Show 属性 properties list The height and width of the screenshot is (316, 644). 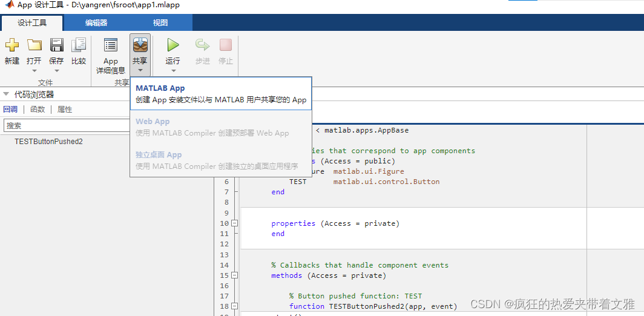pyautogui.click(x=65, y=110)
